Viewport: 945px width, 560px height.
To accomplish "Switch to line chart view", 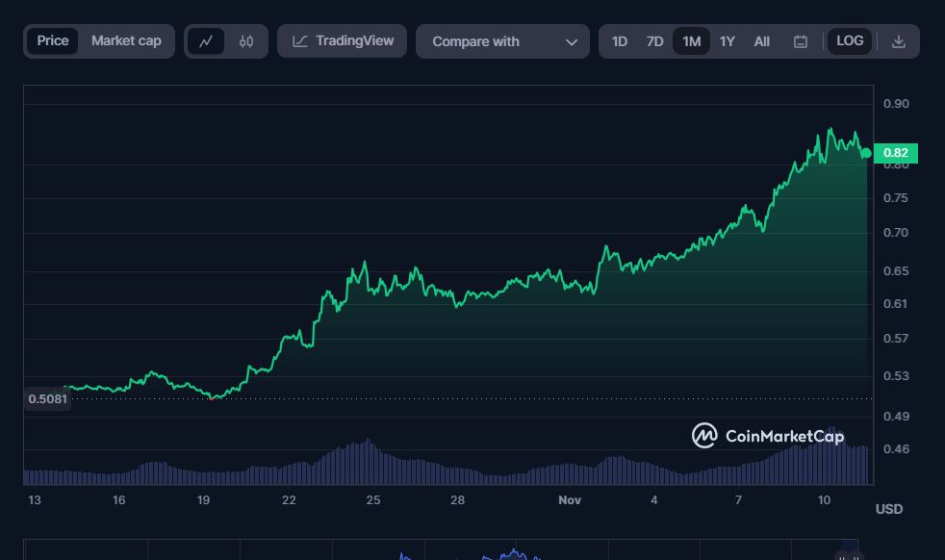I will tap(205, 41).
